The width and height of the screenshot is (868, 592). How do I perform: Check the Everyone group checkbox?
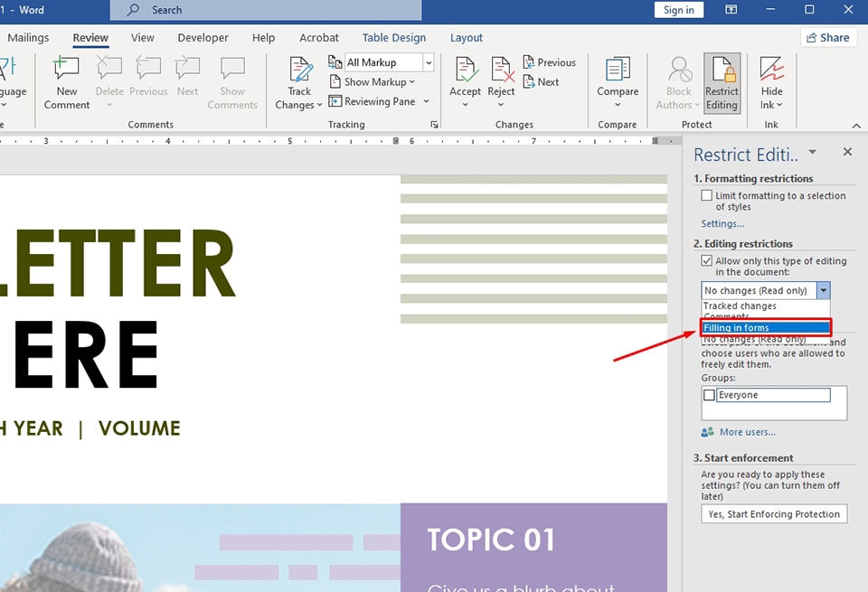click(710, 395)
